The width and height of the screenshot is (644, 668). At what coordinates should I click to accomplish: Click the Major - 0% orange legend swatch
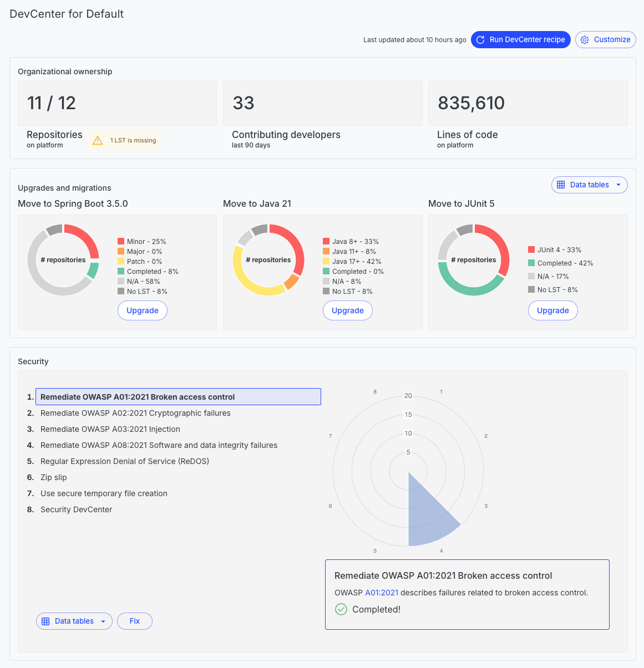121,251
